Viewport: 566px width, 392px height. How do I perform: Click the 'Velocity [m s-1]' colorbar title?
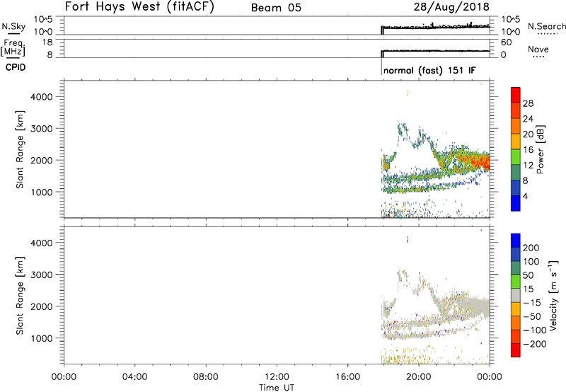click(553, 295)
